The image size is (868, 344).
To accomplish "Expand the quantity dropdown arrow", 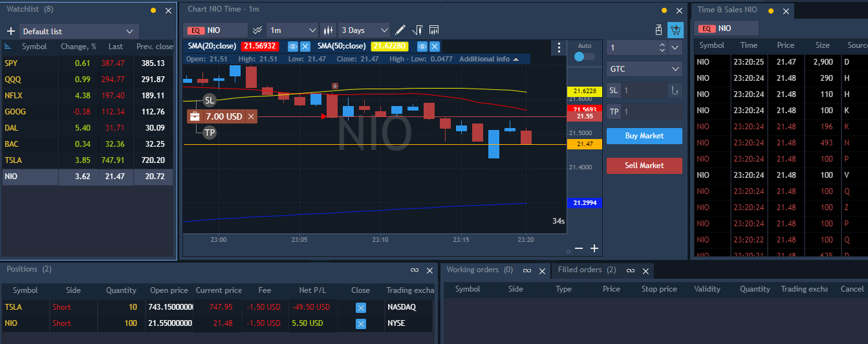I will [675, 48].
